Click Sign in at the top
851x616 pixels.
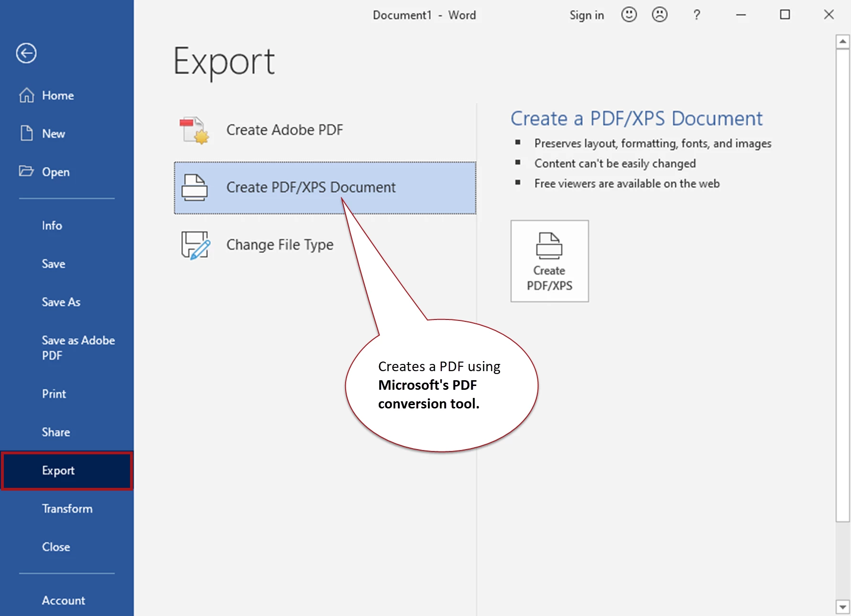[587, 15]
